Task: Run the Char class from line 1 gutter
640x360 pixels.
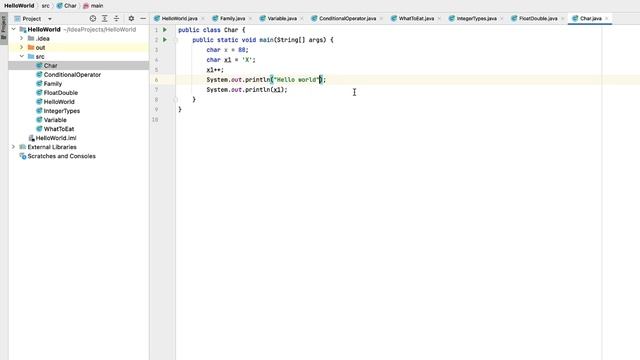Action: pos(165,30)
